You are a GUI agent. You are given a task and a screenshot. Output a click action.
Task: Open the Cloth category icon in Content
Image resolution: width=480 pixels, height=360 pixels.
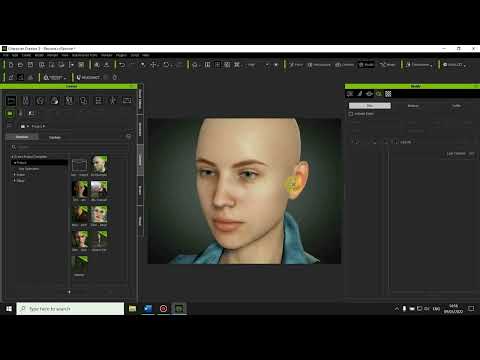click(69, 100)
